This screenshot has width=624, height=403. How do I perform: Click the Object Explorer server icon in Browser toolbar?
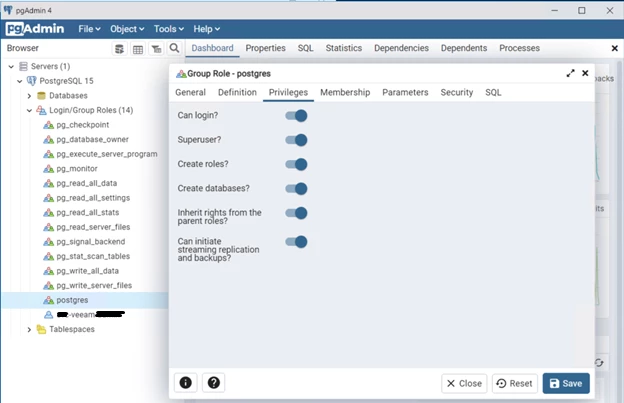[119, 49]
